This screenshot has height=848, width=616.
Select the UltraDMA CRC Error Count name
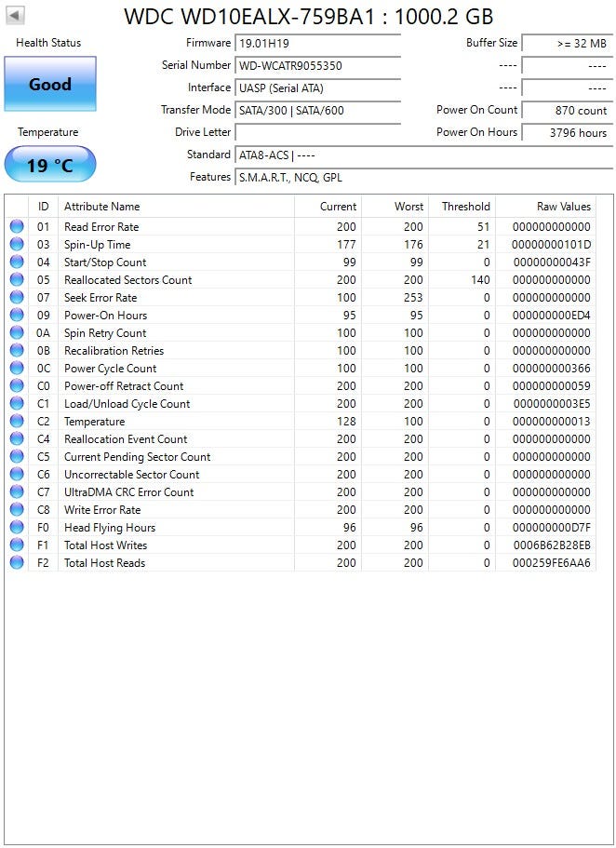(x=129, y=492)
